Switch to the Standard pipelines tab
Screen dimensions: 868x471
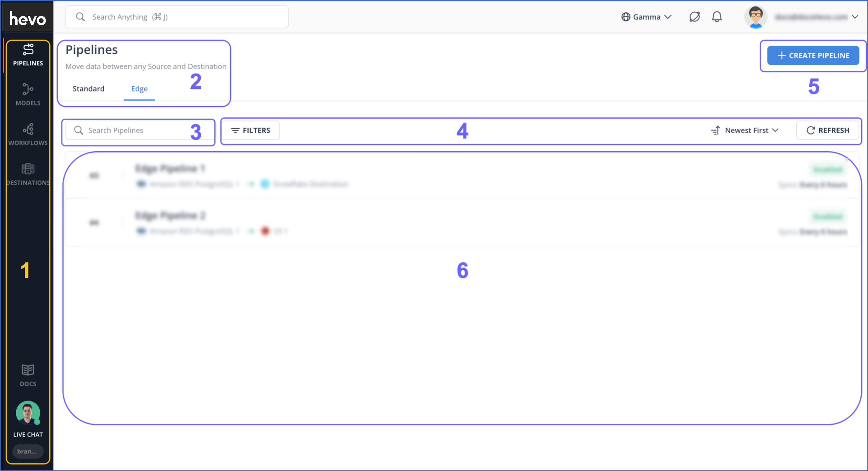tap(88, 88)
